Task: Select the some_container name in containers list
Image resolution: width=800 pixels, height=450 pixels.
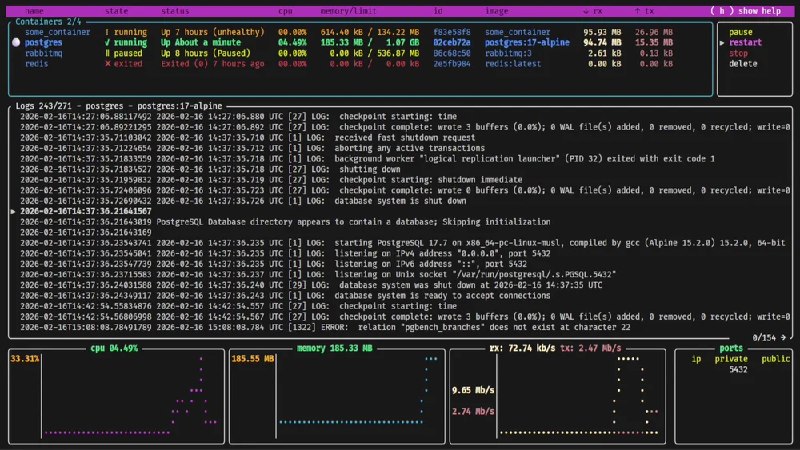Action: [x=57, y=32]
